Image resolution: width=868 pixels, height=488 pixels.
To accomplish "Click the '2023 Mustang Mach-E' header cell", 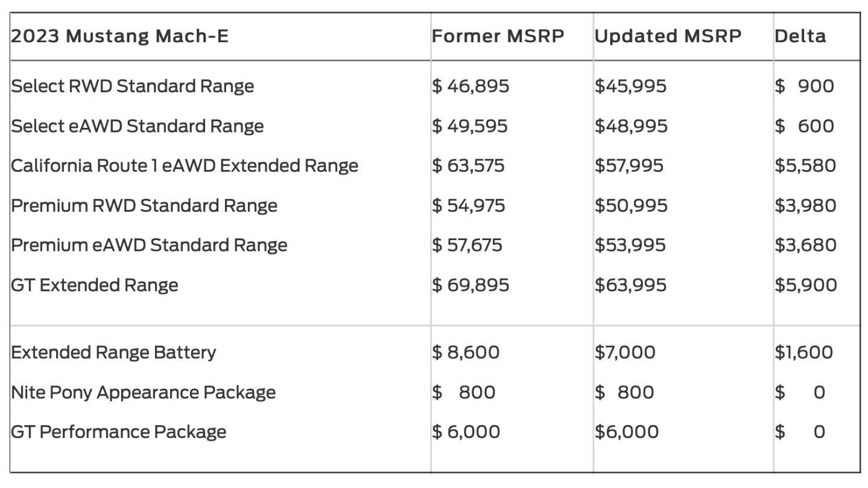I will point(119,36).
